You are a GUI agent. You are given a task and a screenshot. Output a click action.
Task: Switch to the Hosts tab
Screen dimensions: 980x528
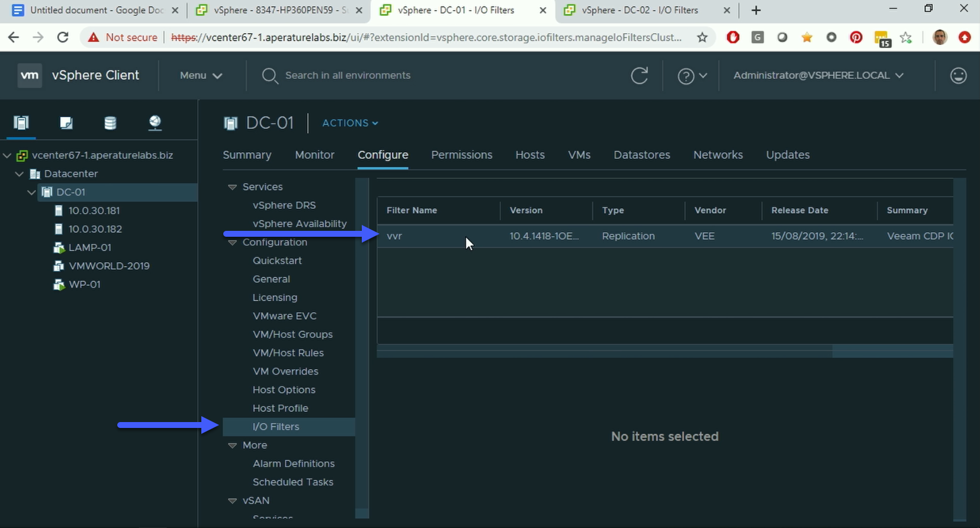[x=530, y=154]
